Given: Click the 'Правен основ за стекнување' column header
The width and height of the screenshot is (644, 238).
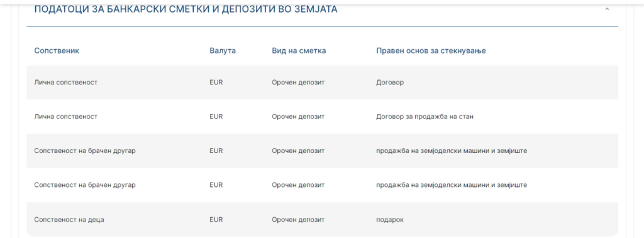Looking at the screenshot, I should (431, 51).
